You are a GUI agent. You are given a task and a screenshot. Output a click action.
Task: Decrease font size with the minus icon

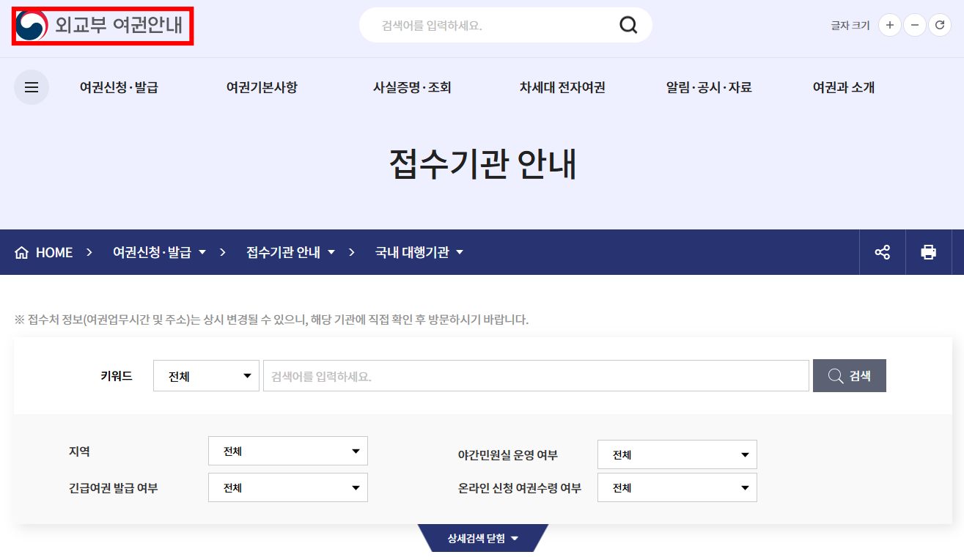tap(914, 24)
